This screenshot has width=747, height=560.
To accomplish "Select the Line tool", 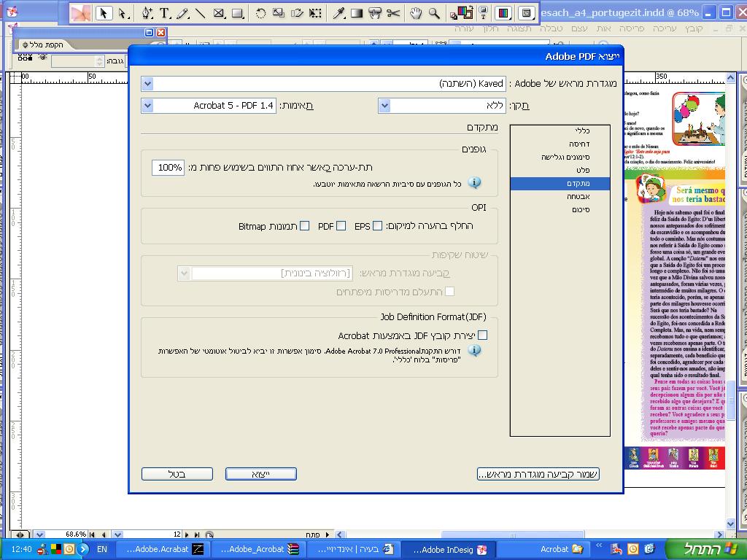I will pyautogui.click(x=201, y=13).
